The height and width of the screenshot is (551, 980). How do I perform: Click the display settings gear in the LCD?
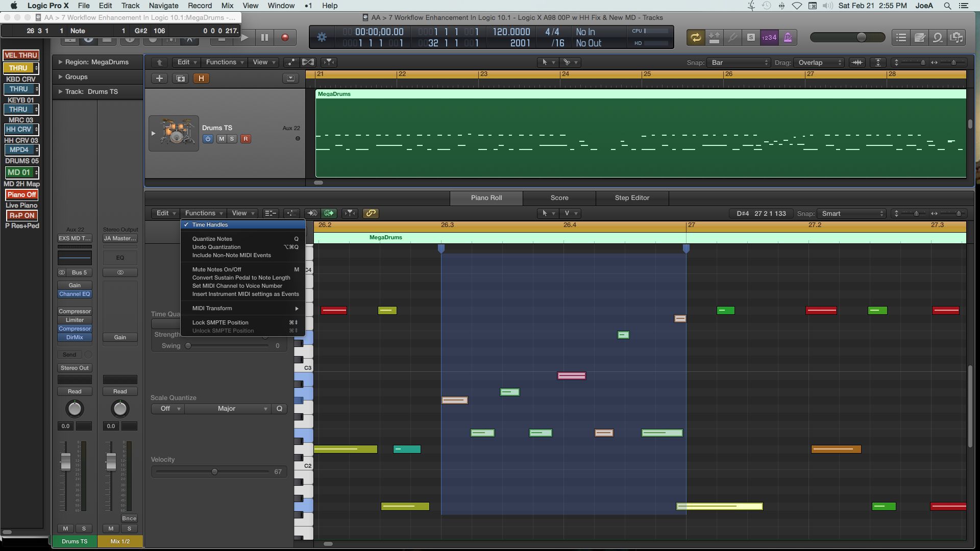coord(322,37)
